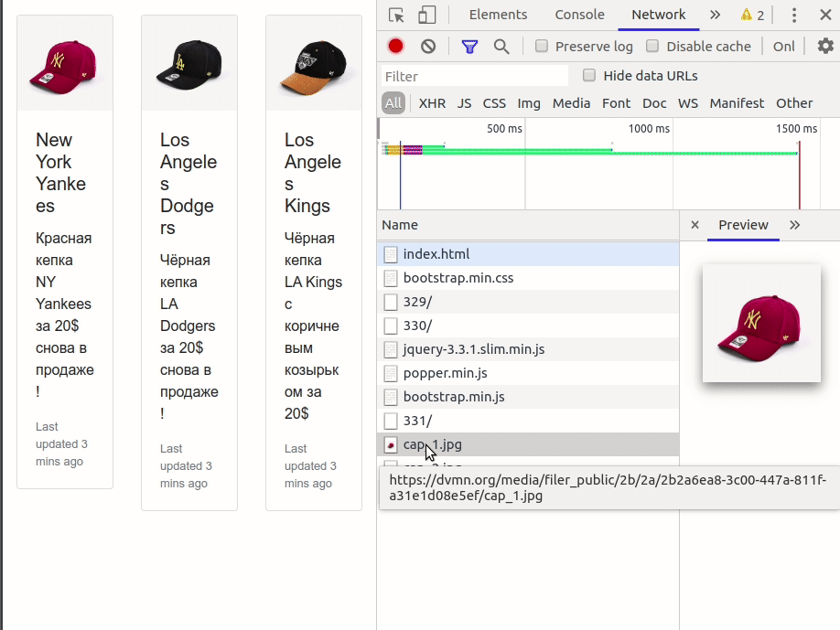
Task: Filter requests by JS
Action: (x=465, y=103)
